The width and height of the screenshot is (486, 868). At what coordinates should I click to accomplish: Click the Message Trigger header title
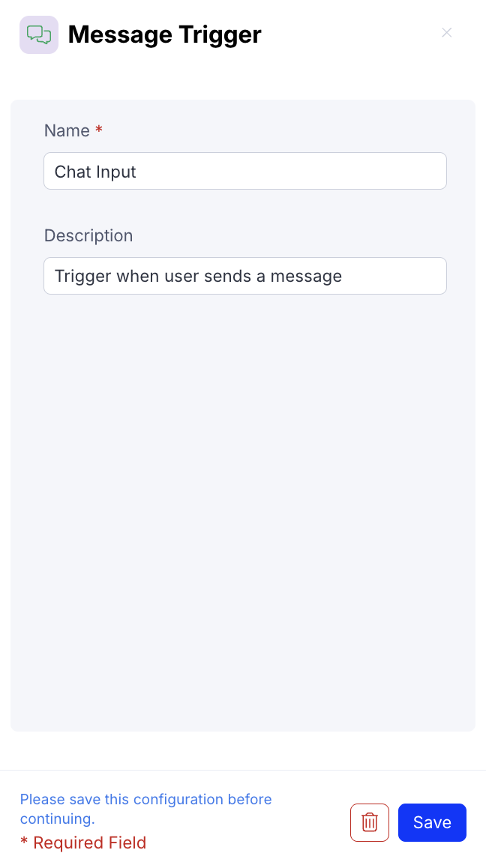tap(165, 34)
